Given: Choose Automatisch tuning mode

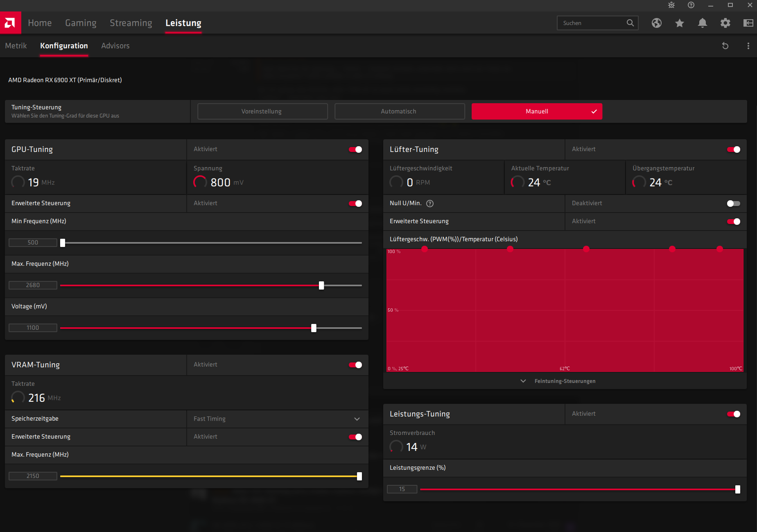Looking at the screenshot, I should coord(400,111).
